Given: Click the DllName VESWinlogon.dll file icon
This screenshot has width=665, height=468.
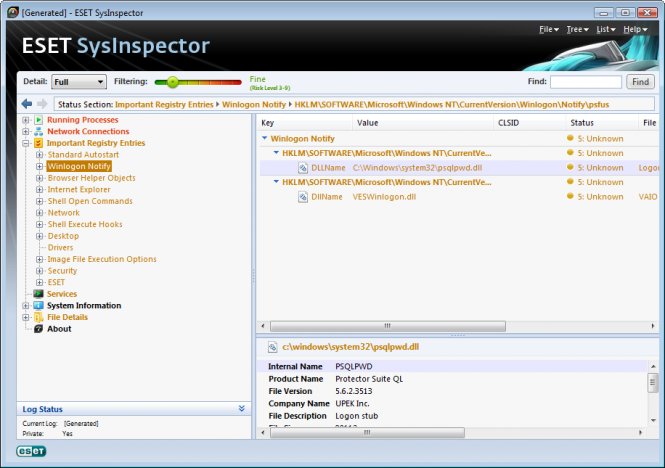Looking at the screenshot, I should [x=303, y=197].
